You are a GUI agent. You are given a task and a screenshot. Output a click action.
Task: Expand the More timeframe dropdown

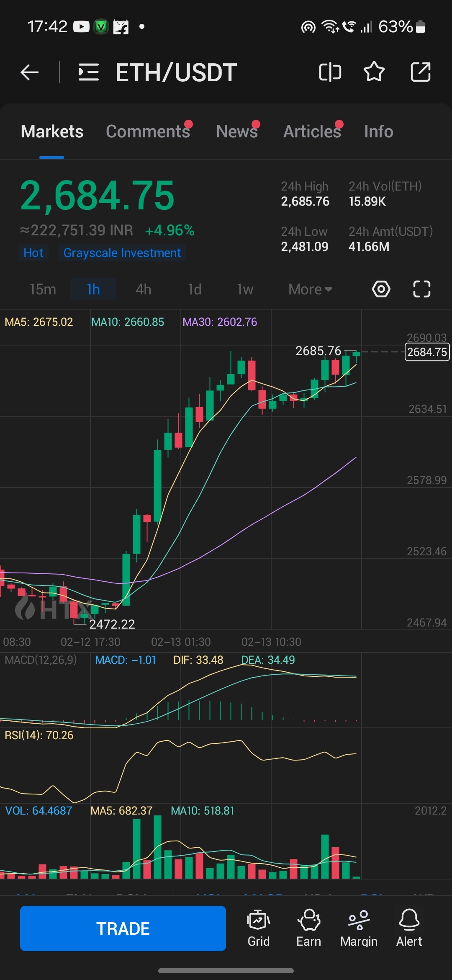coord(310,289)
